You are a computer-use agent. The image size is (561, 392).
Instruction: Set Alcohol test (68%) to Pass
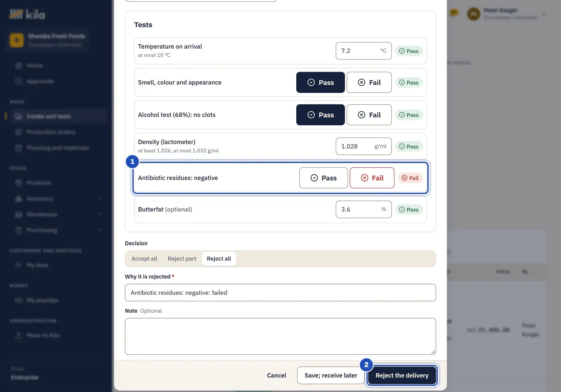(320, 115)
